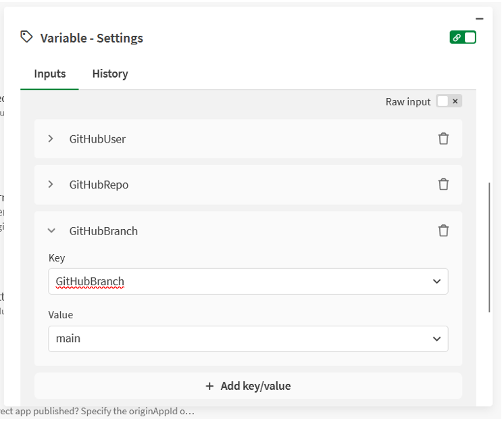Viewport: 504px width, 423px height.
Task: Switch to the Inputs tab
Action: click(x=50, y=74)
